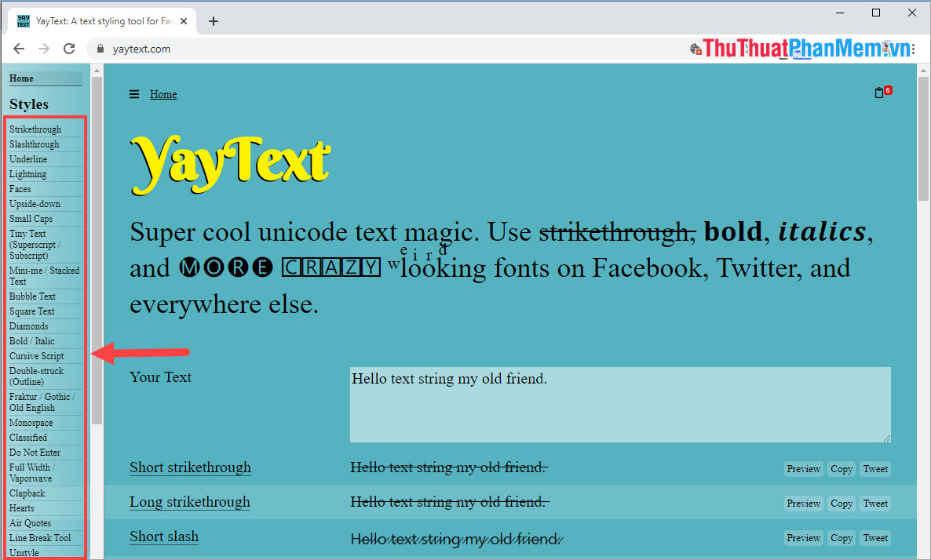Select Small Caps in sidebar
The width and height of the screenshot is (931, 560).
pos(31,218)
